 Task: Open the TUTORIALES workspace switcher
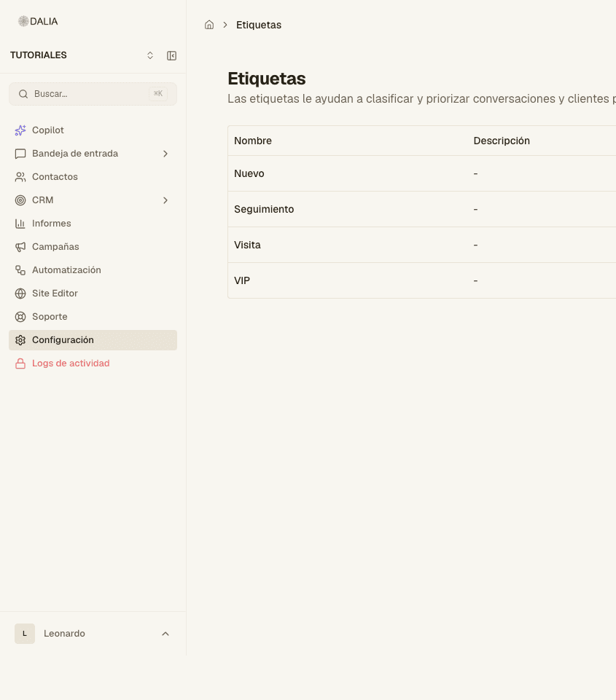pos(150,55)
